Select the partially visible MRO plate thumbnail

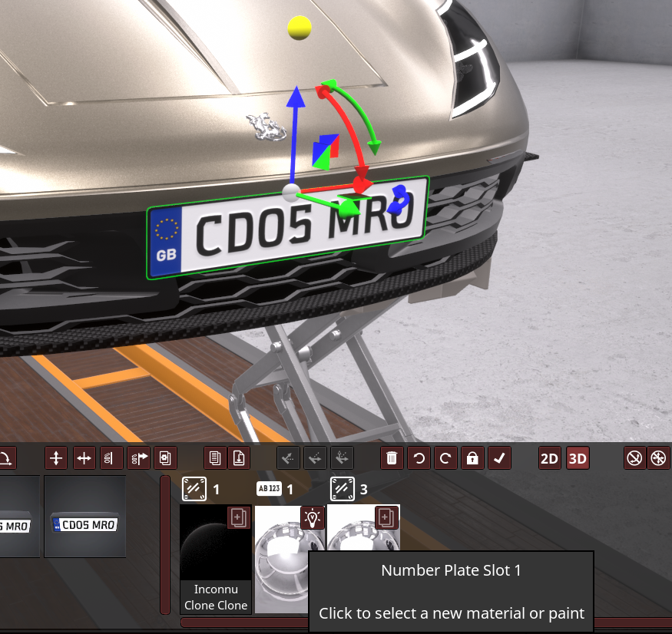(20, 517)
